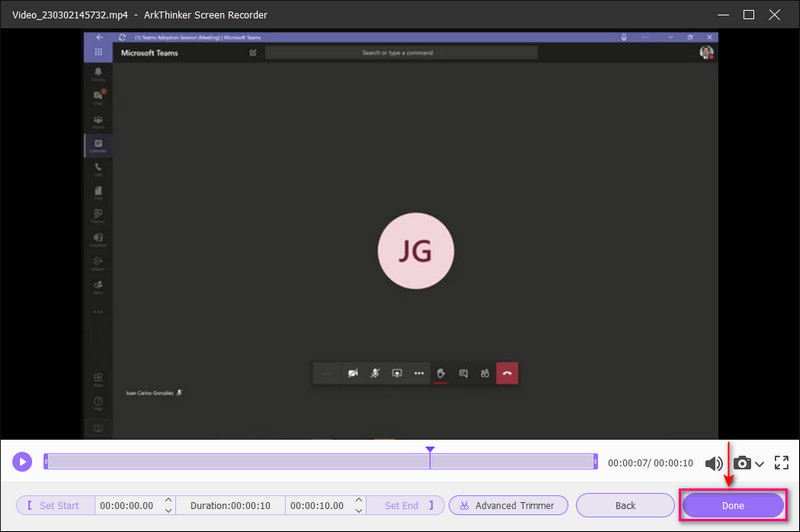Click the Teams profile picture avatar
This screenshot has width=800, height=532.
pos(706,53)
